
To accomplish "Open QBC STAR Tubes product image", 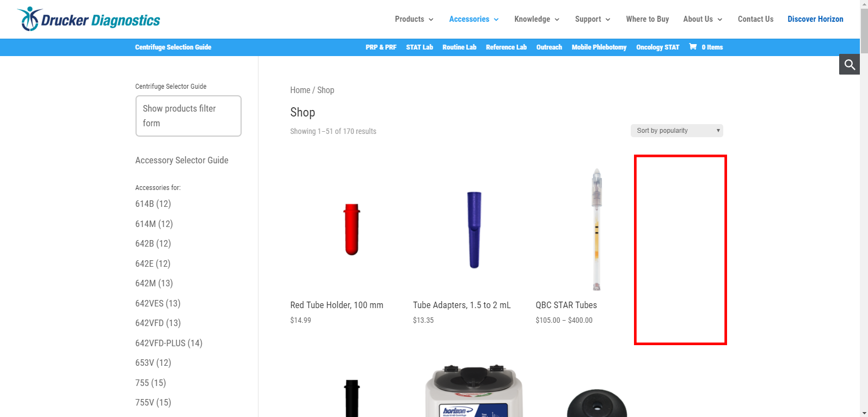I will pos(597,230).
